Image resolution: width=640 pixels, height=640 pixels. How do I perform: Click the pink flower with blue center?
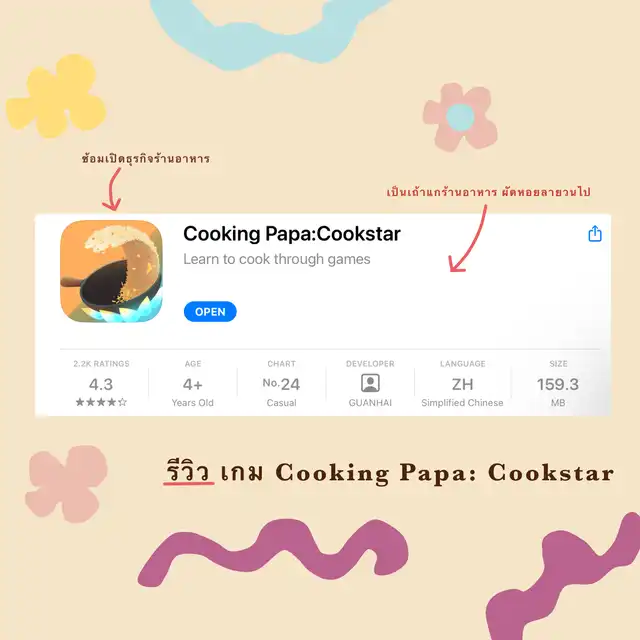tap(460, 117)
